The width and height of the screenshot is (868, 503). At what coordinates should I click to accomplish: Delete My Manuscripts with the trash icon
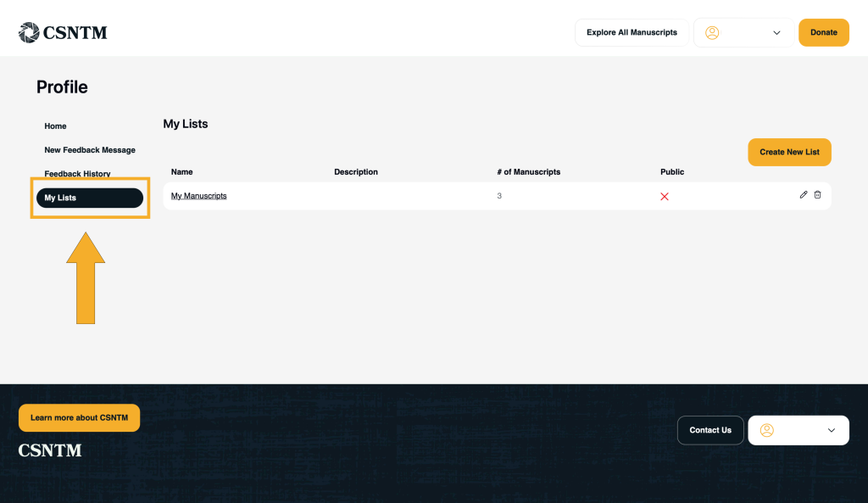click(x=818, y=195)
